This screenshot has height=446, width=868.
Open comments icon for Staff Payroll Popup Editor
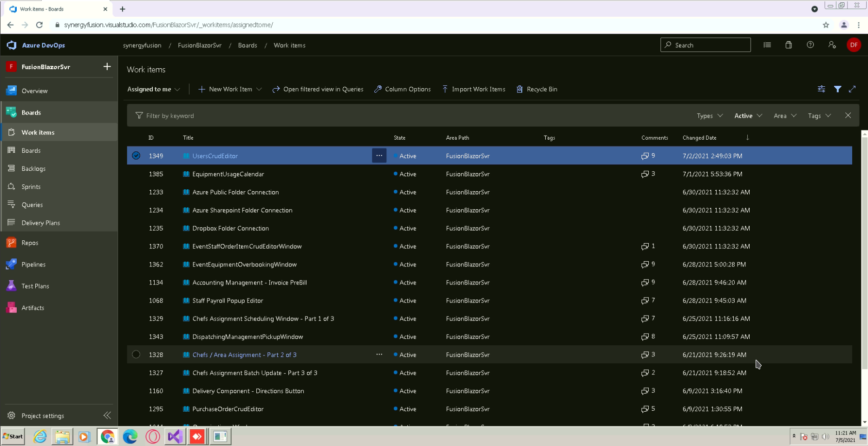[645, 301]
